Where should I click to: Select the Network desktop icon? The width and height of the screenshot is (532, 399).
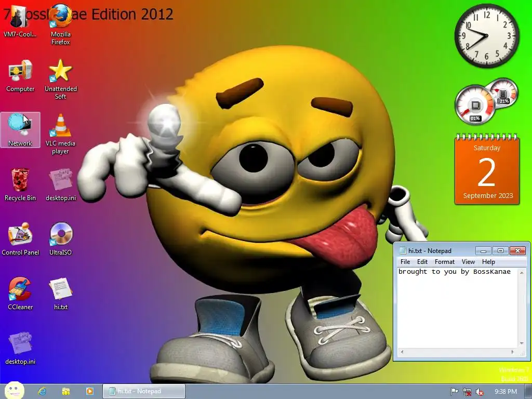(20, 130)
